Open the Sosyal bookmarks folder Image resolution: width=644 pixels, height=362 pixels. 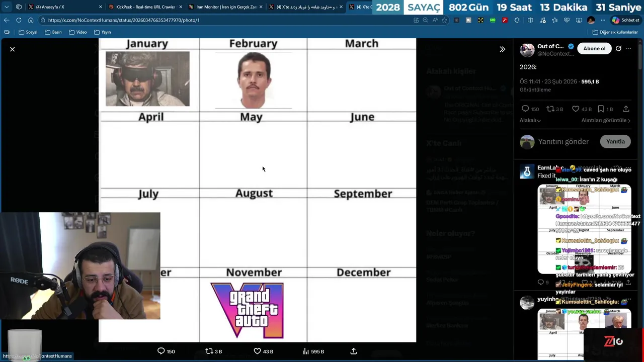point(28,32)
